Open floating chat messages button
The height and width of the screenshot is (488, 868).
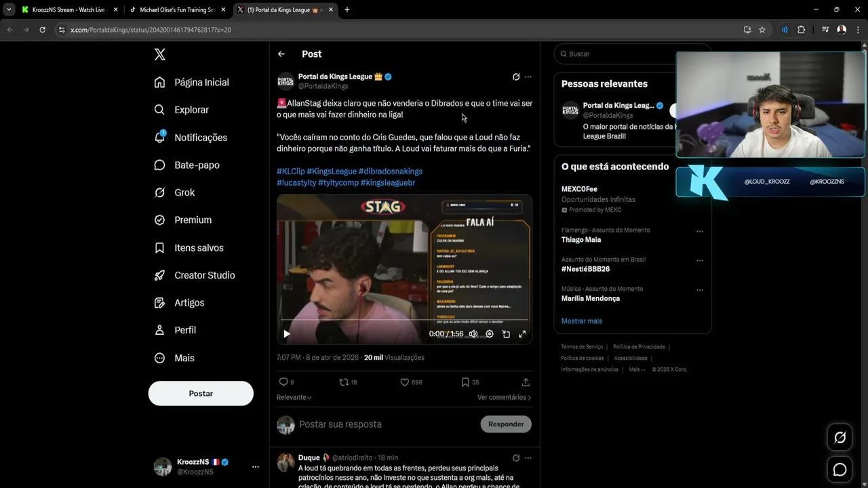click(840, 470)
